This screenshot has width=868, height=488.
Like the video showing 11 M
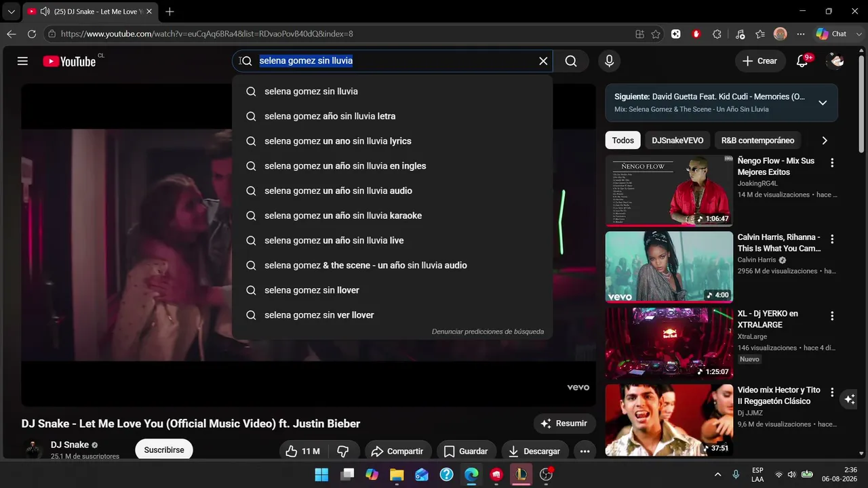point(302,451)
